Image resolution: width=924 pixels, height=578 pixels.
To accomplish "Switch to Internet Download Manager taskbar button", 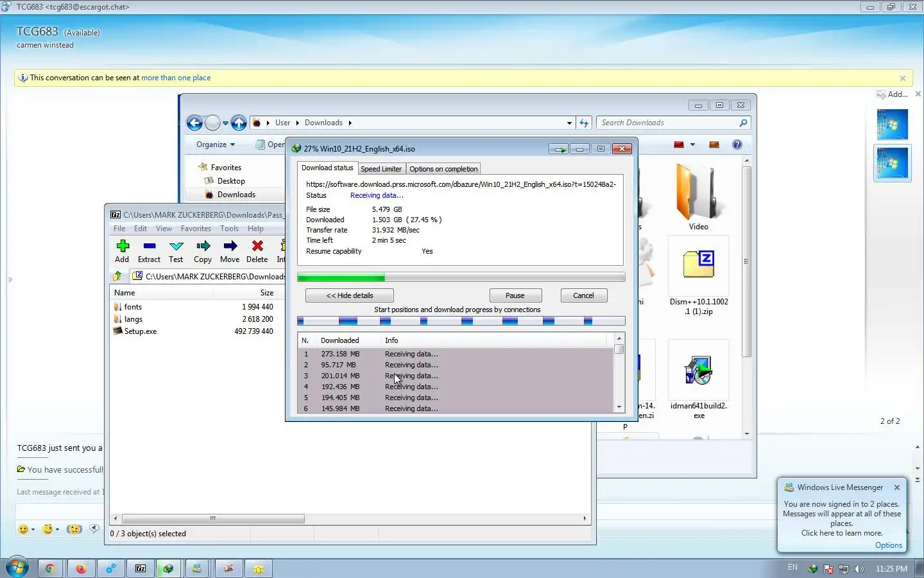I will 169,568.
